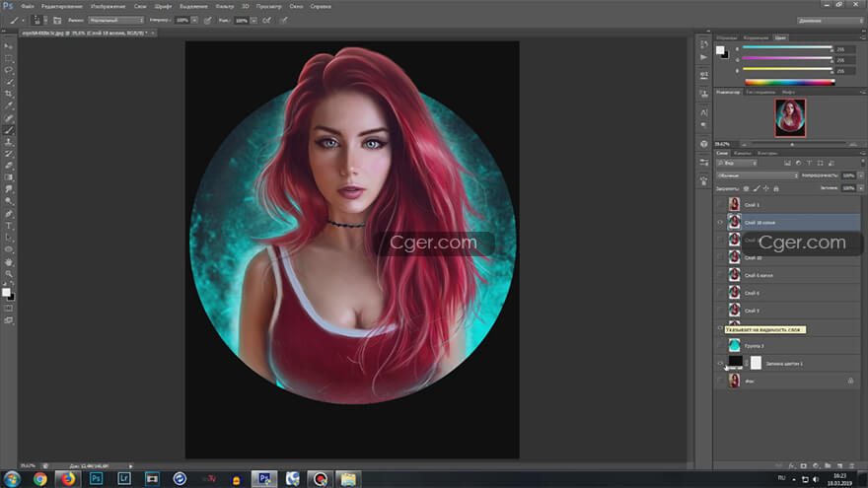The height and width of the screenshot is (488, 868).
Task: Open brush flow dropdown arrow in options bar
Action: click(x=253, y=20)
